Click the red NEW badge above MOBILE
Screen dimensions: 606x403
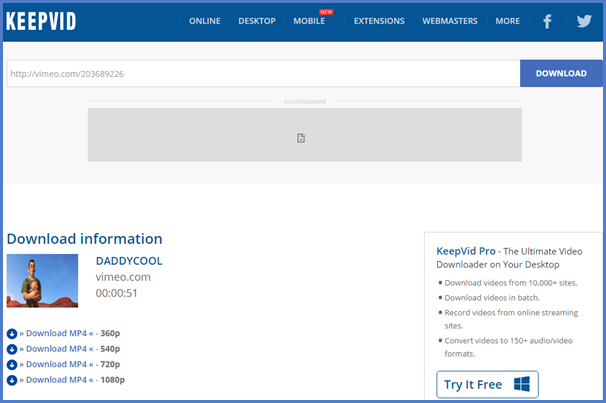(x=326, y=12)
